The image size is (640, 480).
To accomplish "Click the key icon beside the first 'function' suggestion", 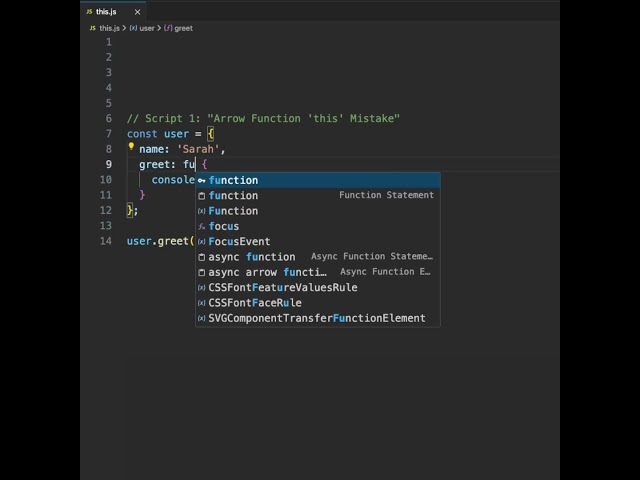I will (202, 180).
